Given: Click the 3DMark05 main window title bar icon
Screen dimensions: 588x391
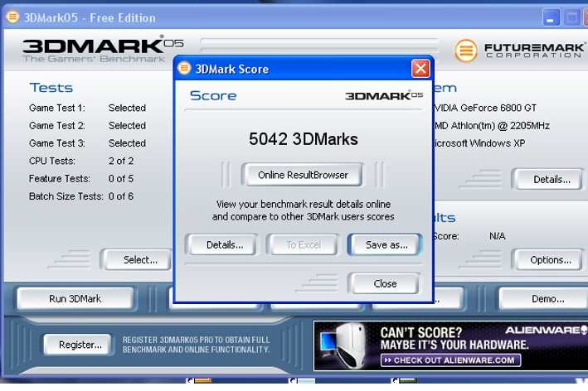Looking at the screenshot, I should [12, 17].
